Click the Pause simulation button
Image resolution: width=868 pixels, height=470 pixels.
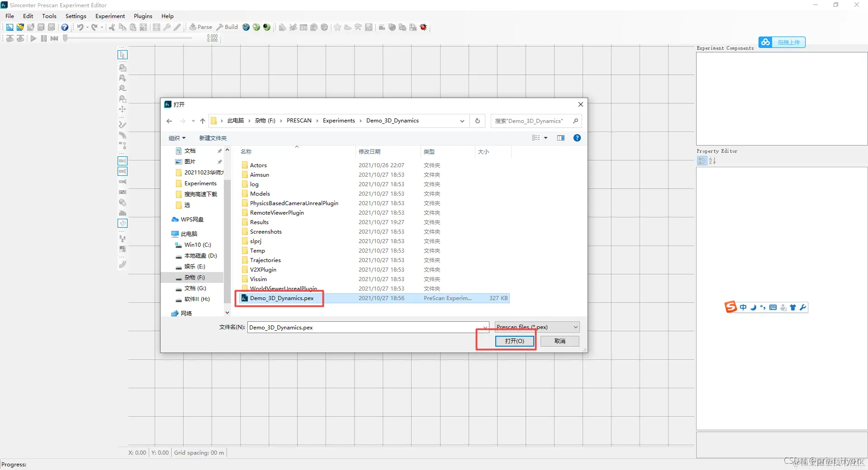43,38
